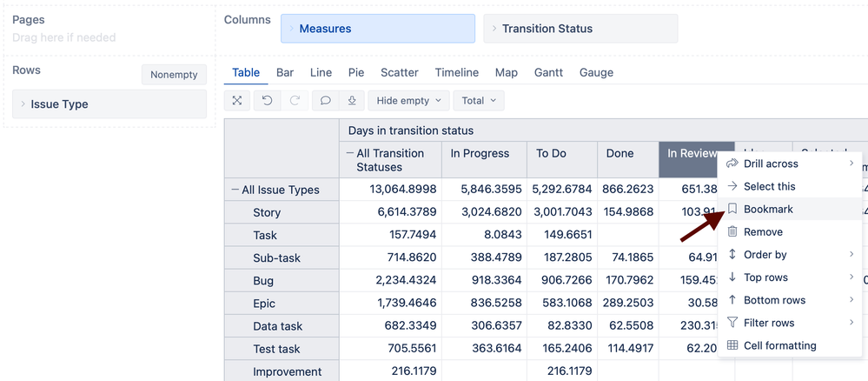Click the Task row header
This screenshot has height=381, width=868.
pyautogui.click(x=282, y=235)
